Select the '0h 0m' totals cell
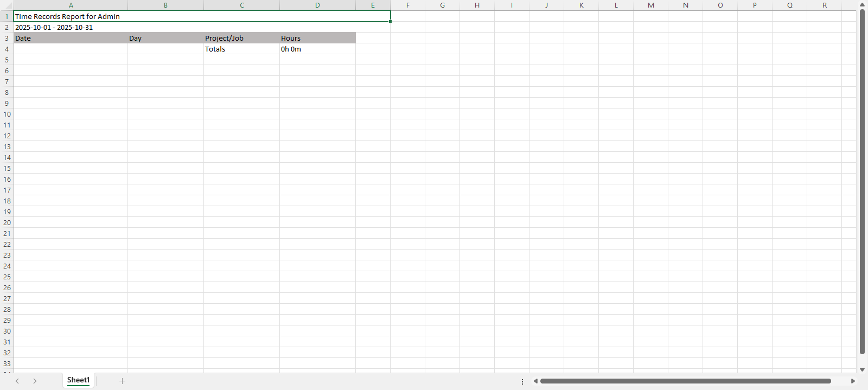Screen dimensions: 868x390 click(x=317, y=49)
